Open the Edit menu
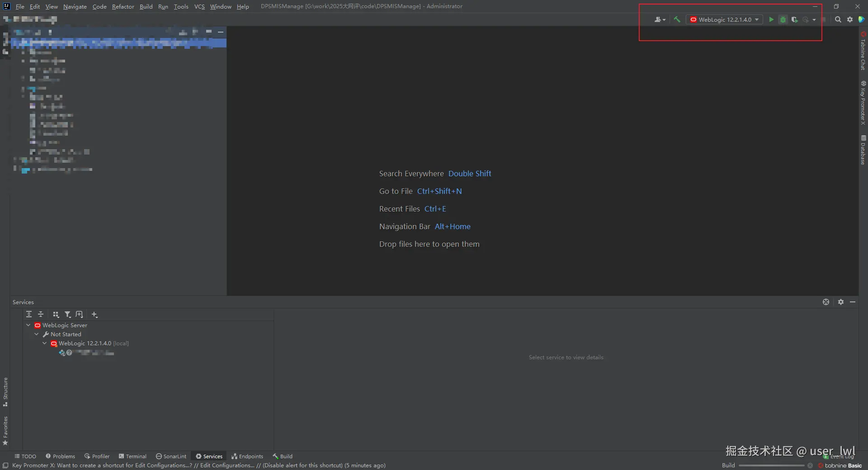 35,6
